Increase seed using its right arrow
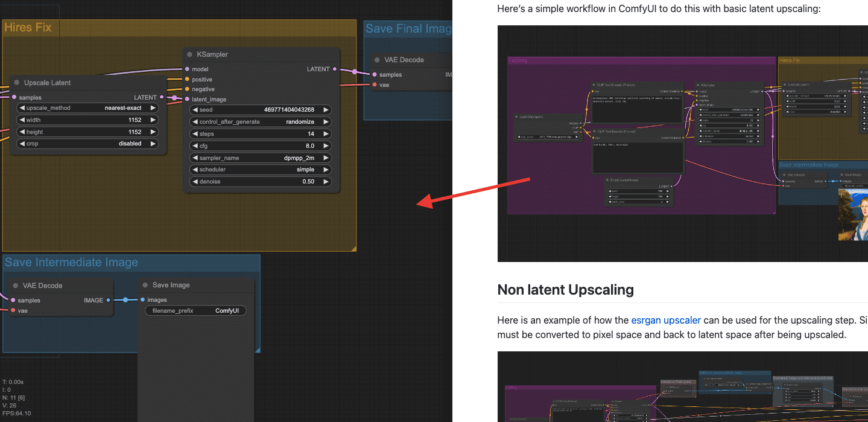This screenshot has width=868, height=422. (x=326, y=110)
